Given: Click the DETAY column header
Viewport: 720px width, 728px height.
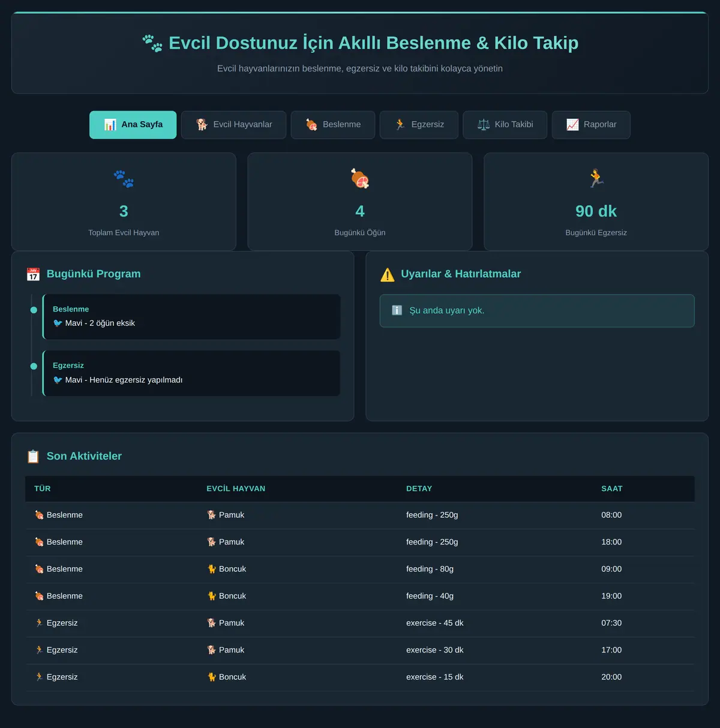Looking at the screenshot, I should [x=419, y=489].
